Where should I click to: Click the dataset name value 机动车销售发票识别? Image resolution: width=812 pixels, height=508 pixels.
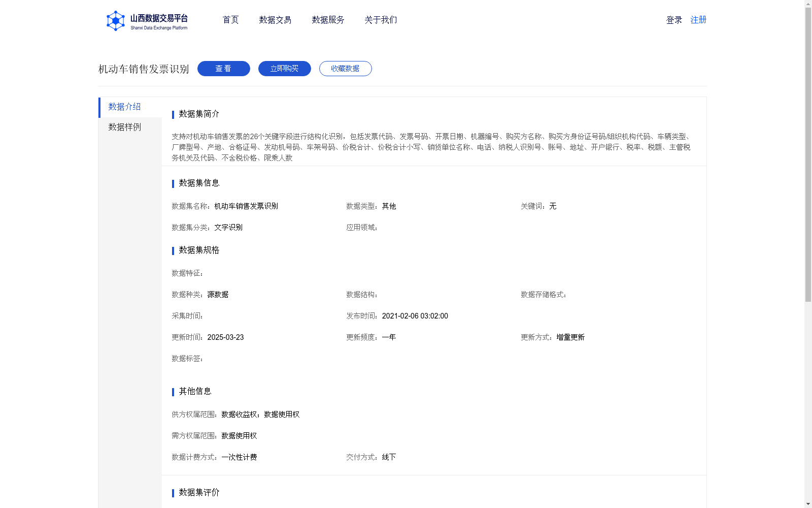coord(246,206)
